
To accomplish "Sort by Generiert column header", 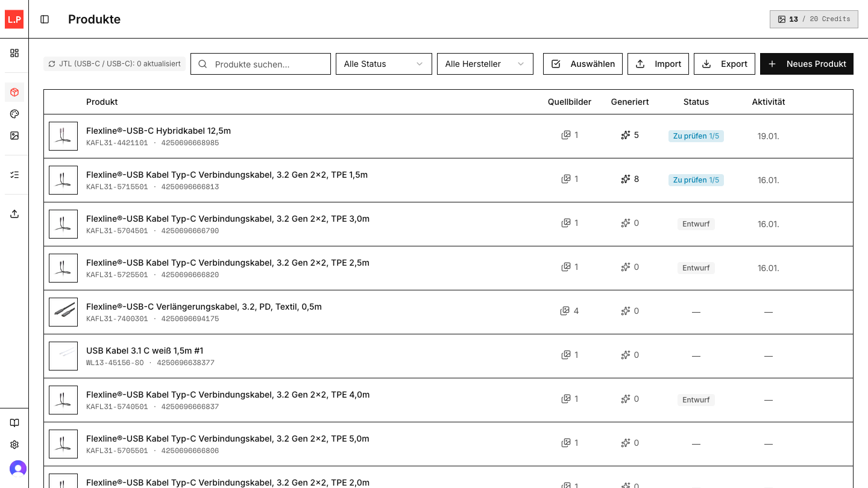I will coord(630,102).
